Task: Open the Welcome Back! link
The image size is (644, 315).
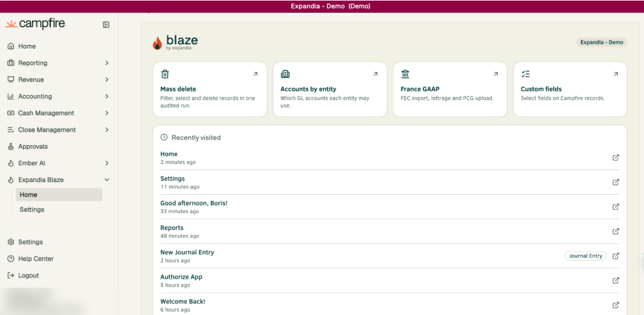Action: pyautogui.click(x=183, y=302)
